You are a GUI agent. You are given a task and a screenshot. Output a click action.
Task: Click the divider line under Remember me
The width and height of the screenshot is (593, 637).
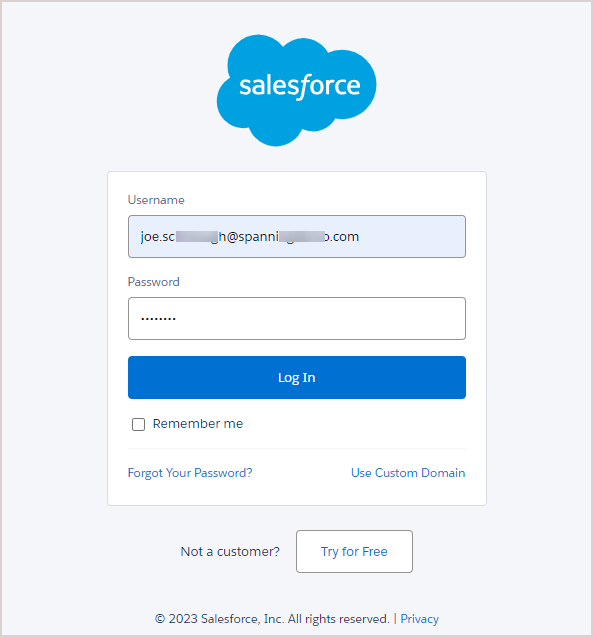click(297, 448)
